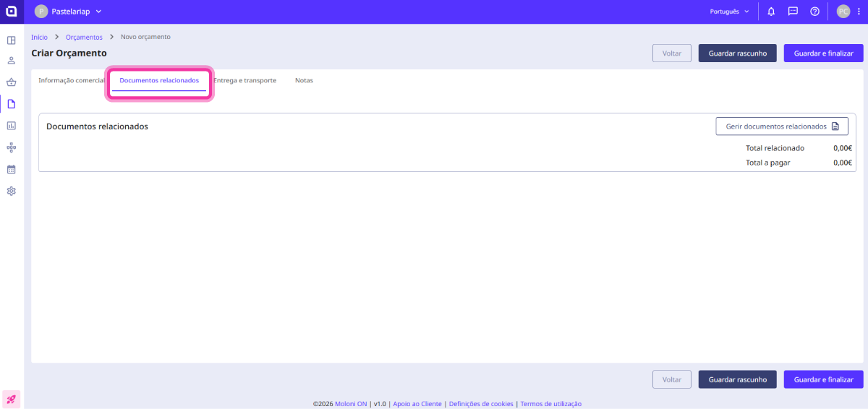Image resolution: width=868 pixels, height=409 pixels.
Task: Click the pink rocket icon
Action: click(x=12, y=399)
